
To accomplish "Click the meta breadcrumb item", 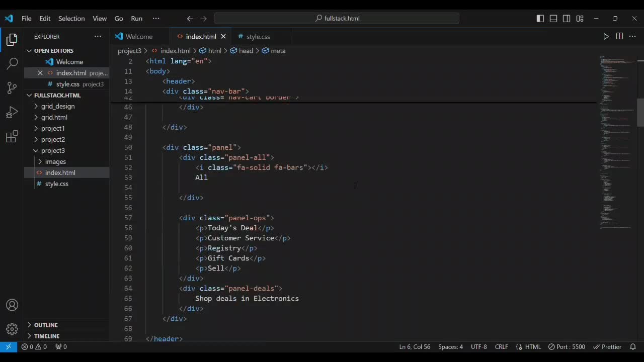I will click(274, 51).
